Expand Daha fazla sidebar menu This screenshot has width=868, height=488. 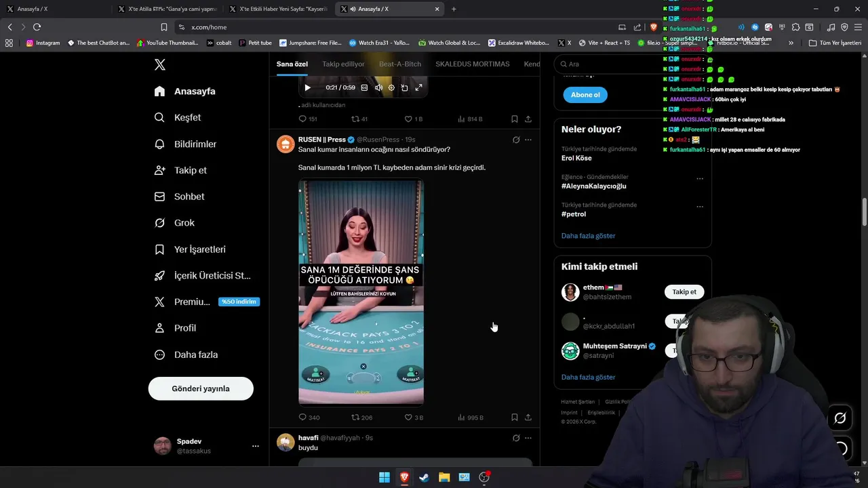point(186,354)
